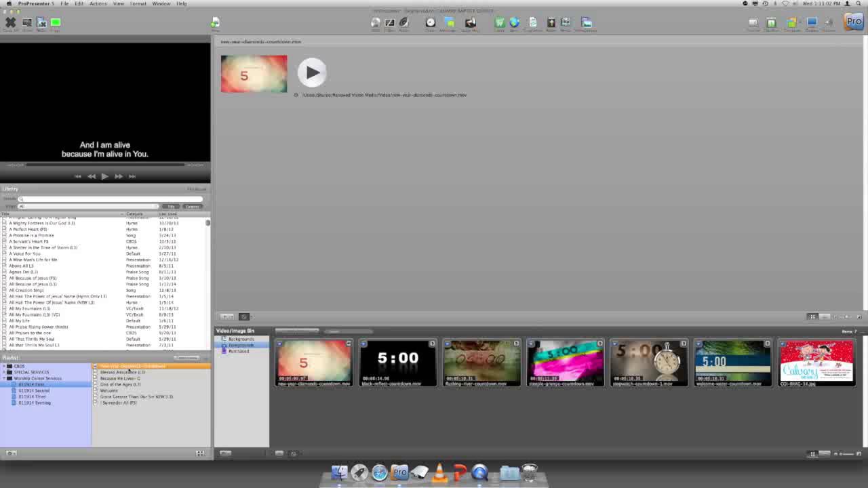This screenshot has height=488, width=868.
Task: Open the Window menu
Action: point(161,3)
